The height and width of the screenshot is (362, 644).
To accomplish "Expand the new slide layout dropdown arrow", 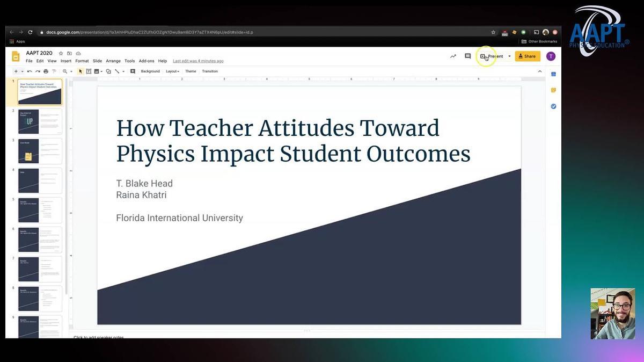I will (22, 71).
